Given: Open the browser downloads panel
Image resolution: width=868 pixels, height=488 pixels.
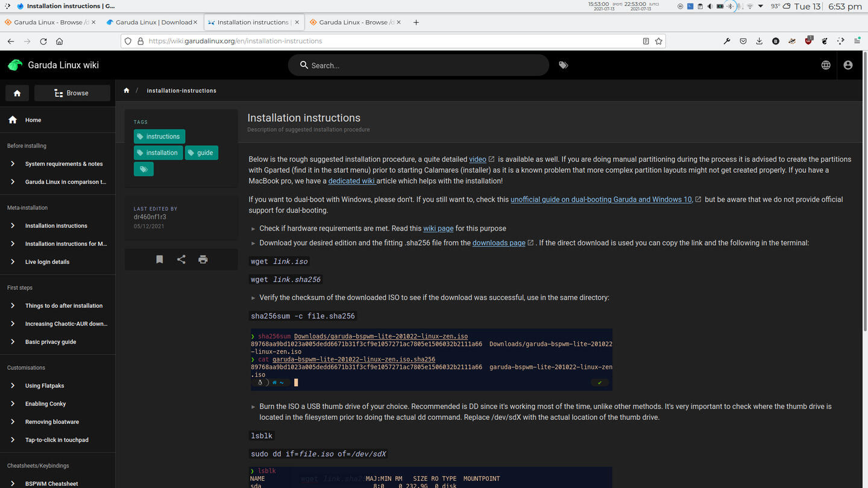Looking at the screenshot, I should pyautogui.click(x=759, y=41).
